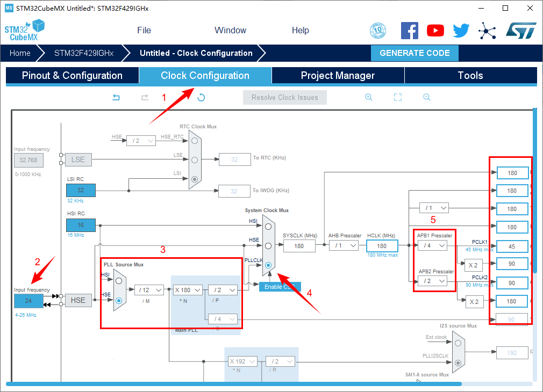Viewport: 543px width, 392px height.
Task: Open the Project Manager tab
Action: [338, 76]
